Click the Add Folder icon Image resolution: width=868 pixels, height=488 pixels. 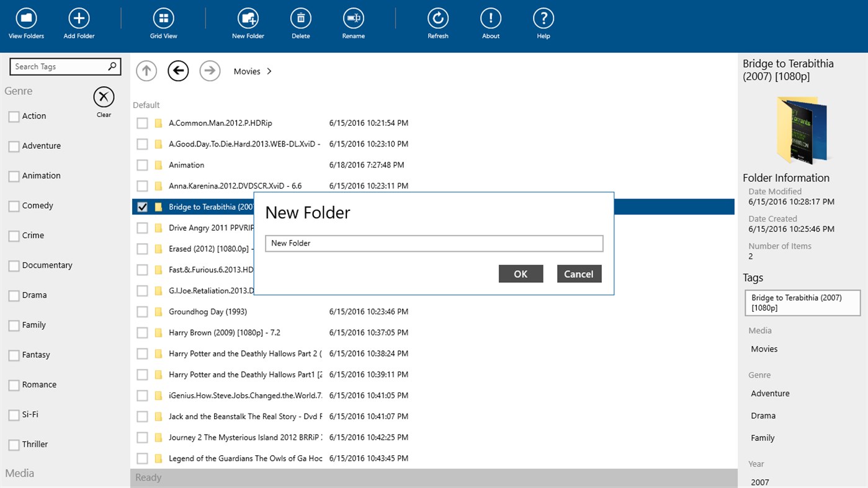[x=78, y=19]
